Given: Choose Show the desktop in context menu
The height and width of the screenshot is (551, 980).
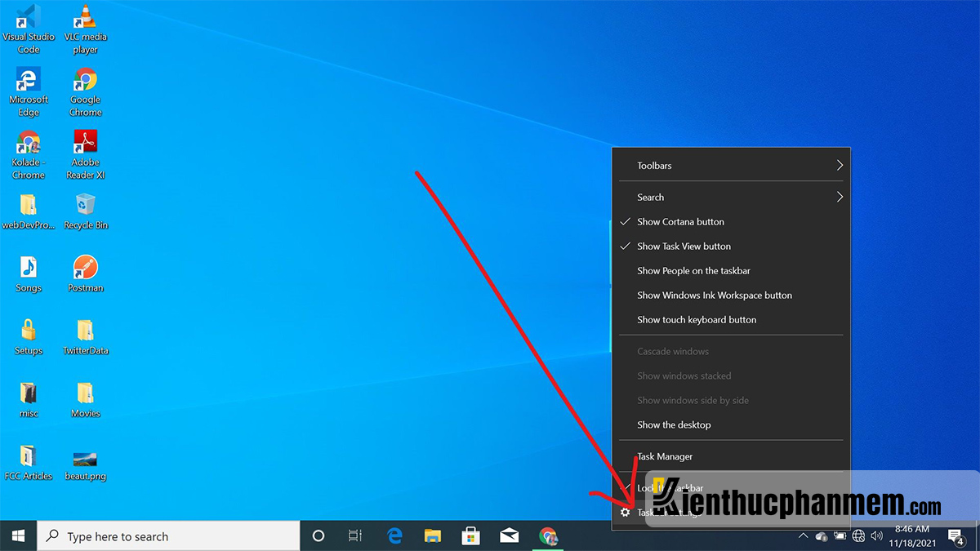Looking at the screenshot, I should pos(731,424).
